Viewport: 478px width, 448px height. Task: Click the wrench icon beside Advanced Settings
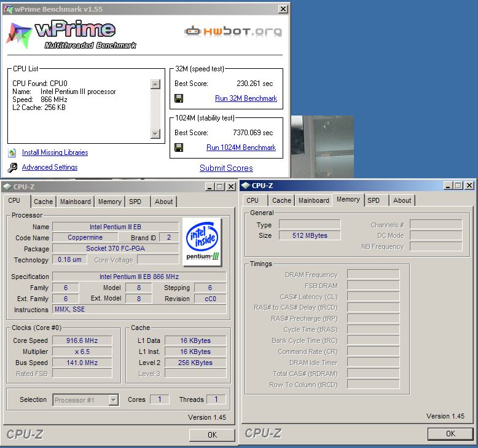[x=12, y=167]
